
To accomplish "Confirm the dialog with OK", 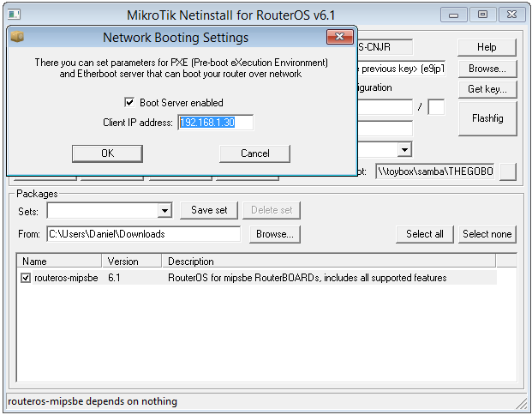I will click(107, 153).
